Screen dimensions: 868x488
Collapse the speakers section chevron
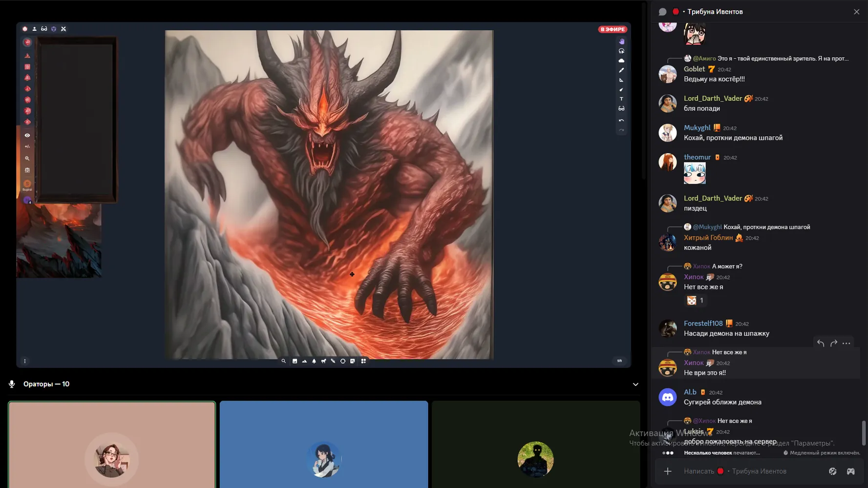click(635, 385)
